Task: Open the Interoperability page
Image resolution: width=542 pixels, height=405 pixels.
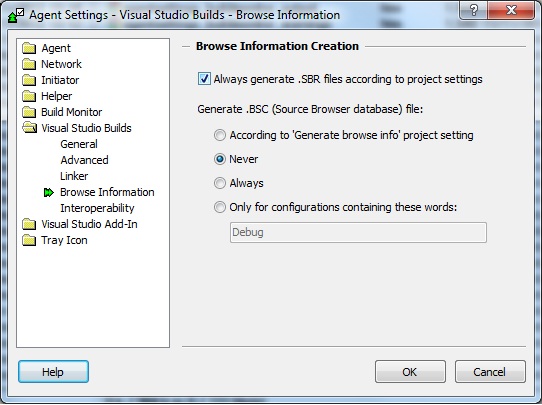Action: tap(97, 208)
